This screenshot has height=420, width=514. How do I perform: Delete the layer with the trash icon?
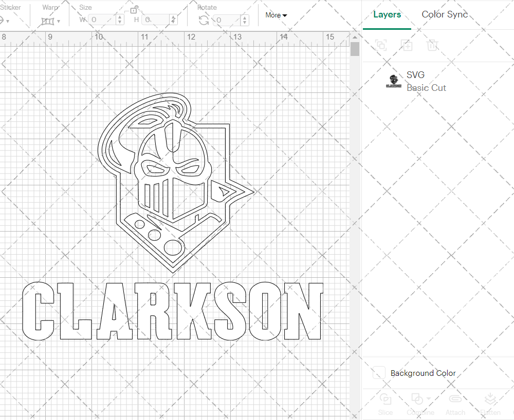point(432,45)
